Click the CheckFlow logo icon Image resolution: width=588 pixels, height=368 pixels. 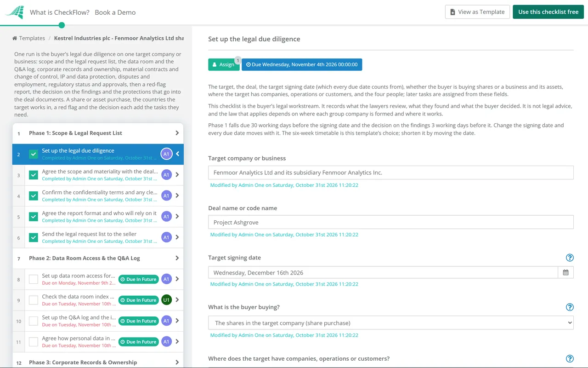[14, 12]
